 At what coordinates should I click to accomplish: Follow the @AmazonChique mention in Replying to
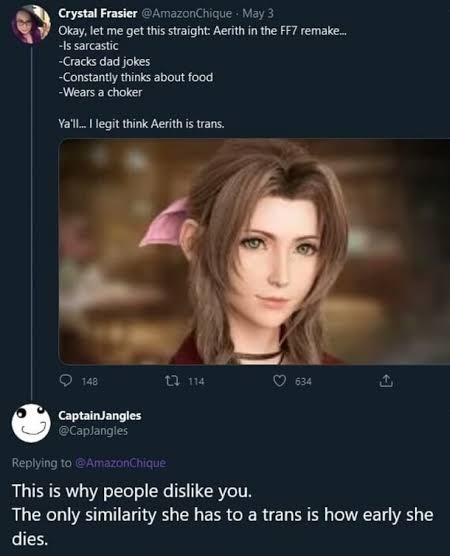pyautogui.click(x=121, y=463)
